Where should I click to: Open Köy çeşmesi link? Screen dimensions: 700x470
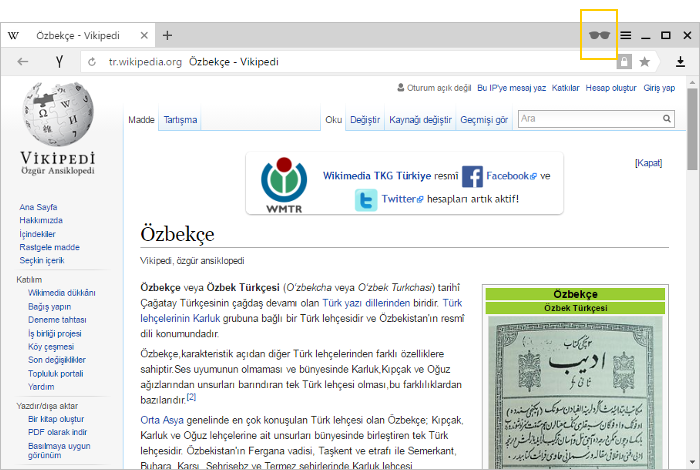point(51,347)
